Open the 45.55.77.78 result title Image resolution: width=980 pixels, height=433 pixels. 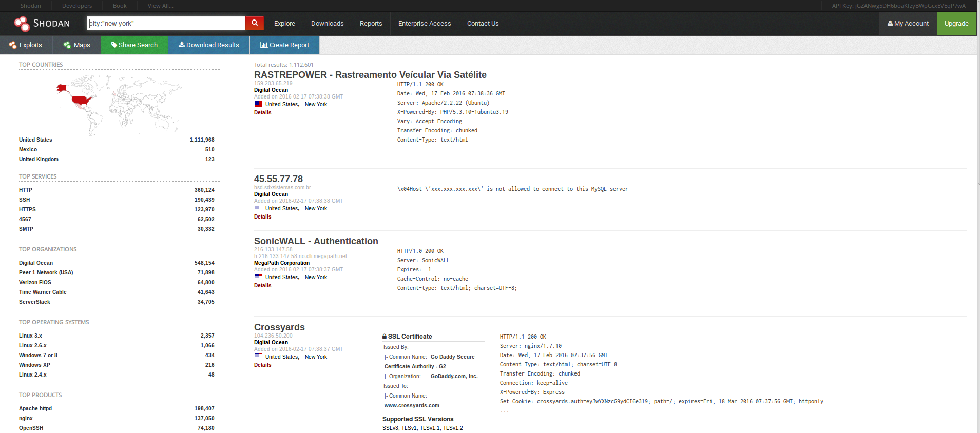278,179
